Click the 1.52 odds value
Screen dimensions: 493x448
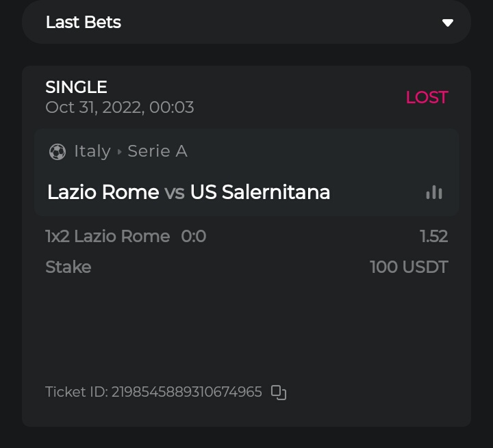433,237
